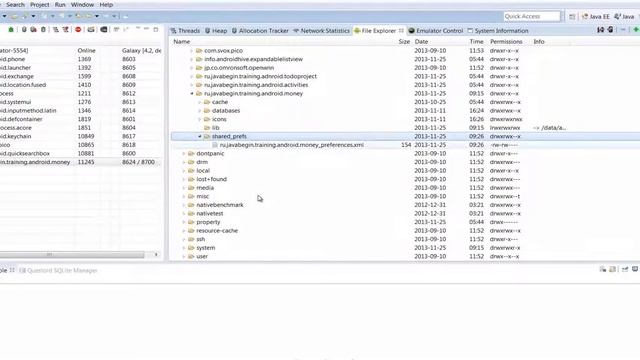Viewport: 640px width, 360px height.
Task: Click the red Stop Process icon
Action: tap(78, 30)
